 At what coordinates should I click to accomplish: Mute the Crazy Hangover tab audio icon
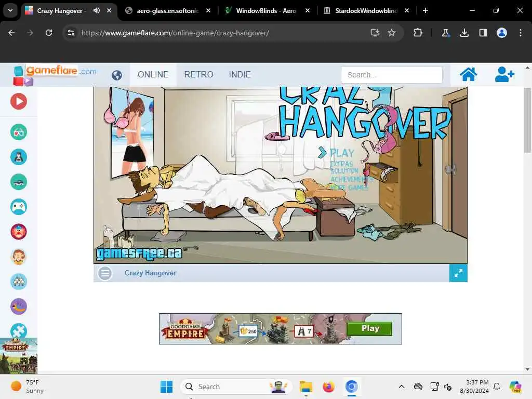click(97, 10)
